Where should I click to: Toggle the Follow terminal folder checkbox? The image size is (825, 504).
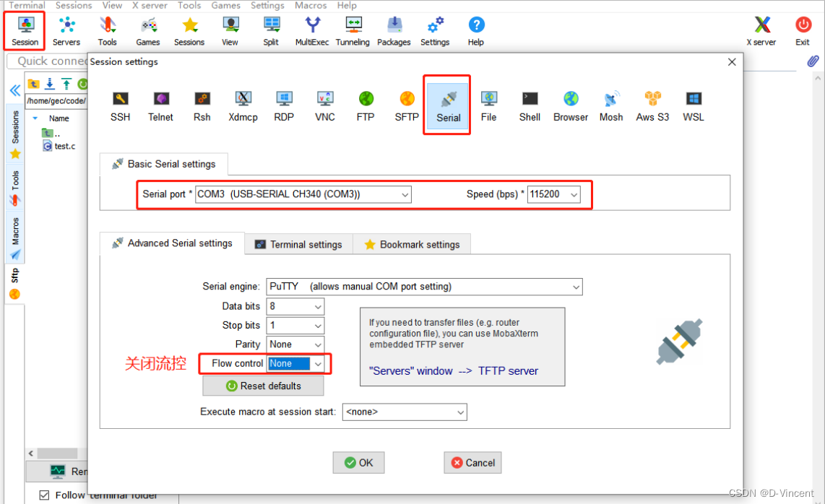tap(45, 495)
